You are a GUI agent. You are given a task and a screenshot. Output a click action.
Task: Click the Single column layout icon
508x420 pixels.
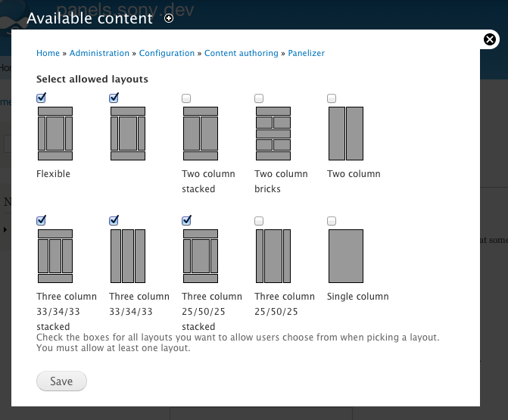[x=345, y=256]
